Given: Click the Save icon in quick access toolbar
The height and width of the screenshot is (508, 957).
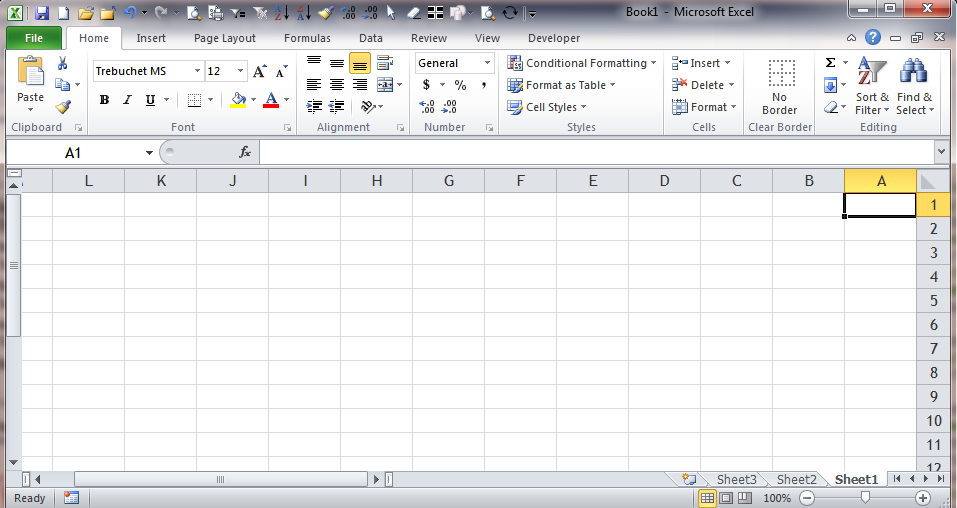Looking at the screenshot, I should pos(41,13).
